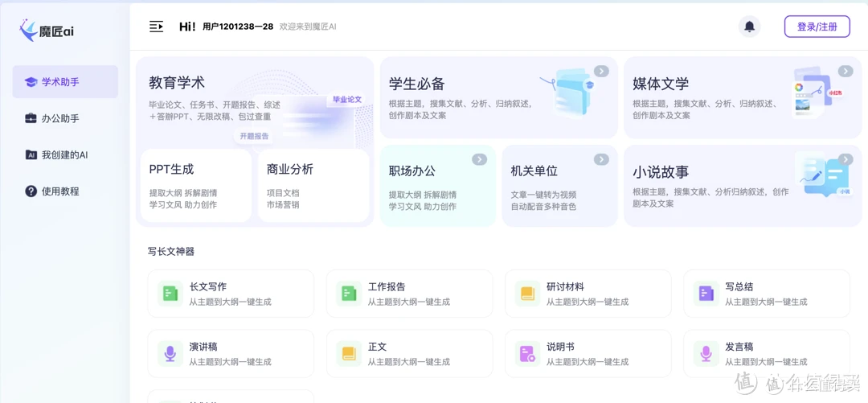Viewport: 868px width, 403px height.
Task: Click the green 工作报告 icon
Action: click(x=350, y=294)
